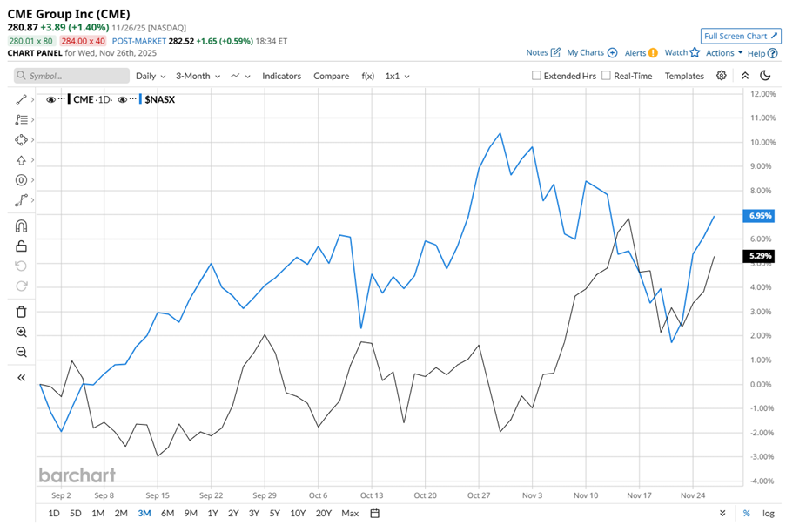Click the blue $NASX color bar

point(140,99)
